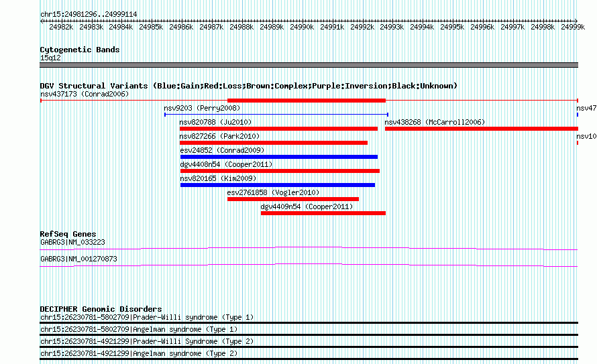Click the 24982k ruler tick label
The width and height of the screenshot is (597, 364).
point(61,27)
